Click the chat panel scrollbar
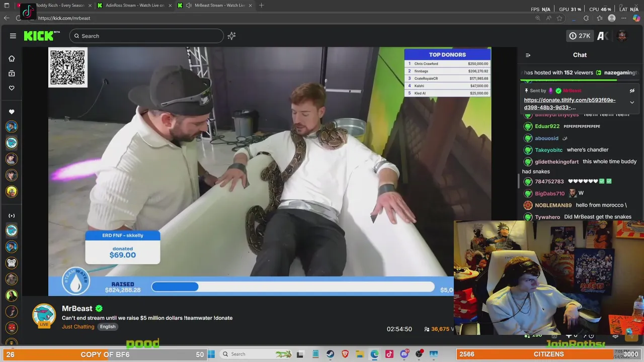This screenshot has height=362, width=644. coord(519,181)
